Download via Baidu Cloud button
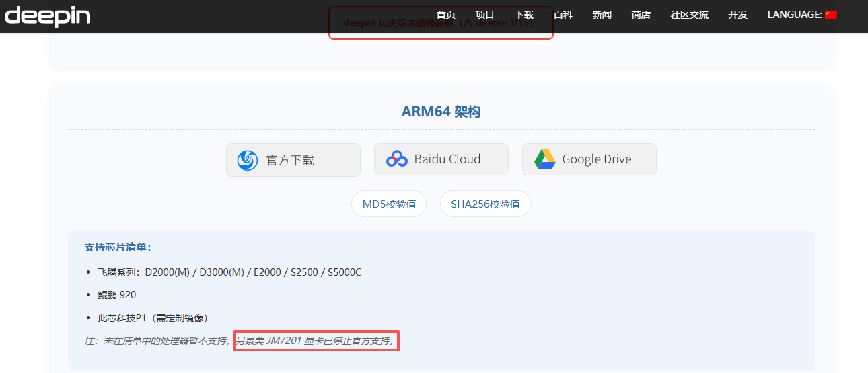868x373 pixels. (x=441, y=160)
